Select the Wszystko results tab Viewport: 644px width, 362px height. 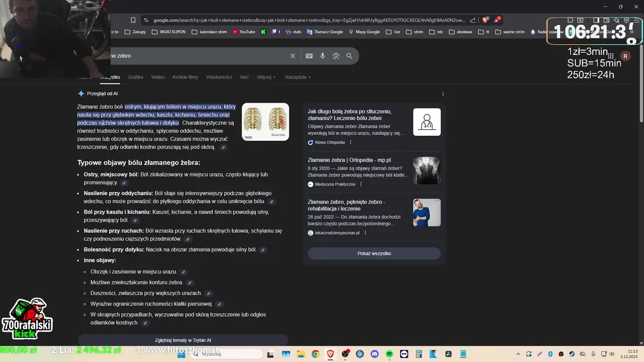110,77
